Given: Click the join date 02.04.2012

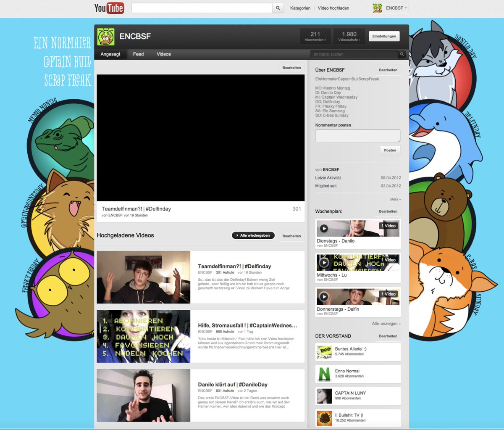Looking at the screenshot, I should click(391, 186).
